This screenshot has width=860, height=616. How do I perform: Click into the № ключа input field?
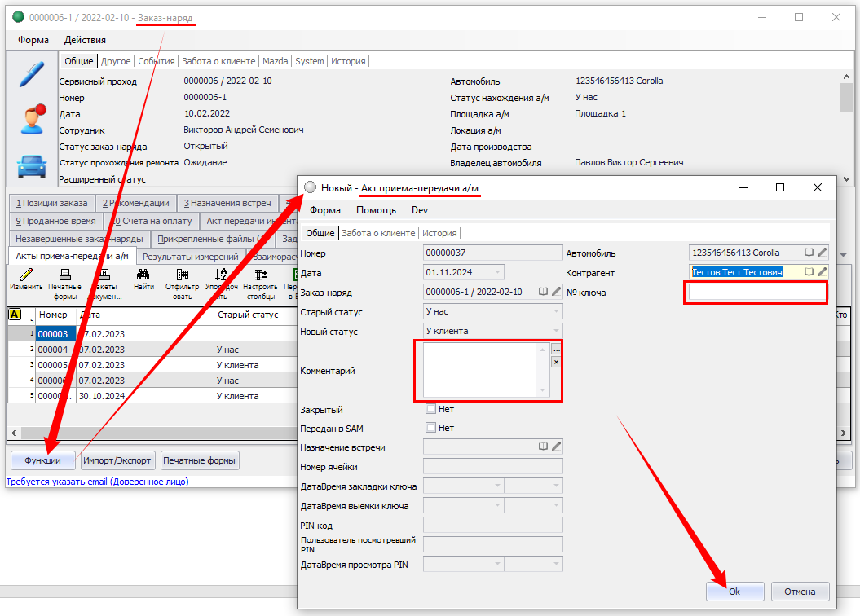756,293
